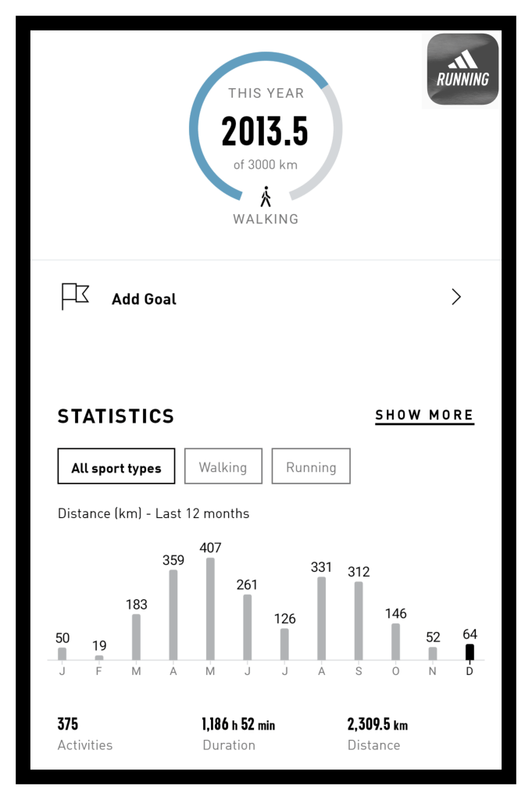532x800 pixels.
Task: Select the August bar showing 331
Action: click(x=321, y=618)
